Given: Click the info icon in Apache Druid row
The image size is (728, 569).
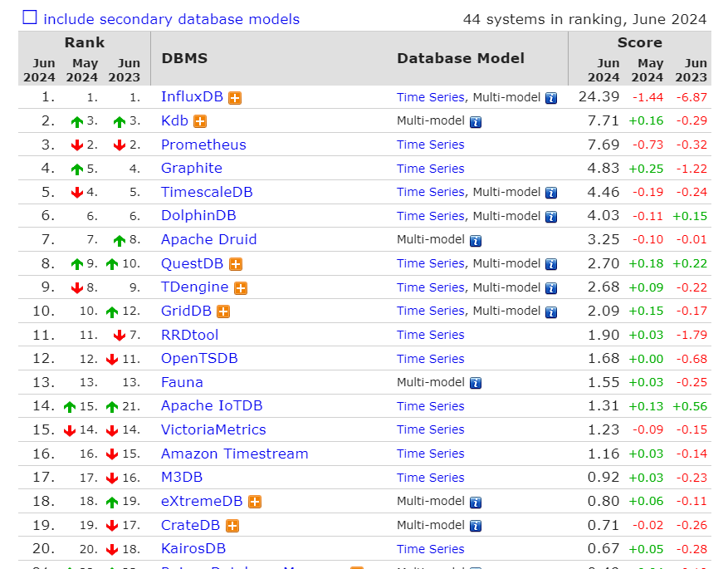Looking at the screenshot, I should (476, 241).
